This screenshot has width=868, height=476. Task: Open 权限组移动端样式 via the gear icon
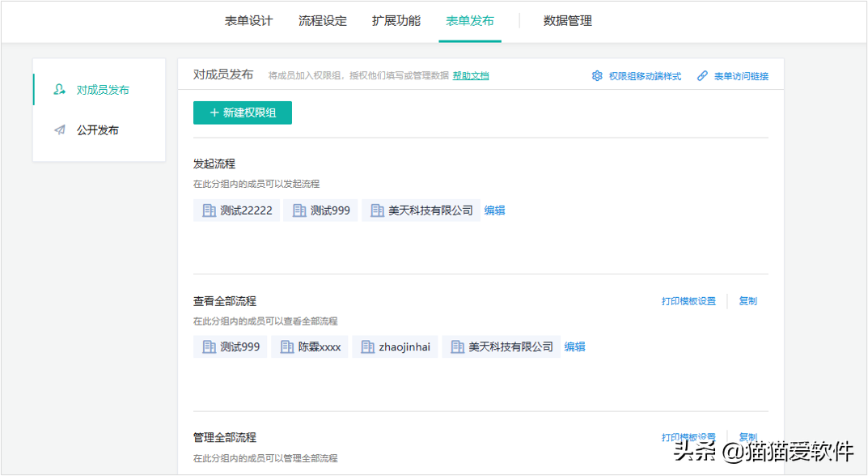tap(597, 74)
